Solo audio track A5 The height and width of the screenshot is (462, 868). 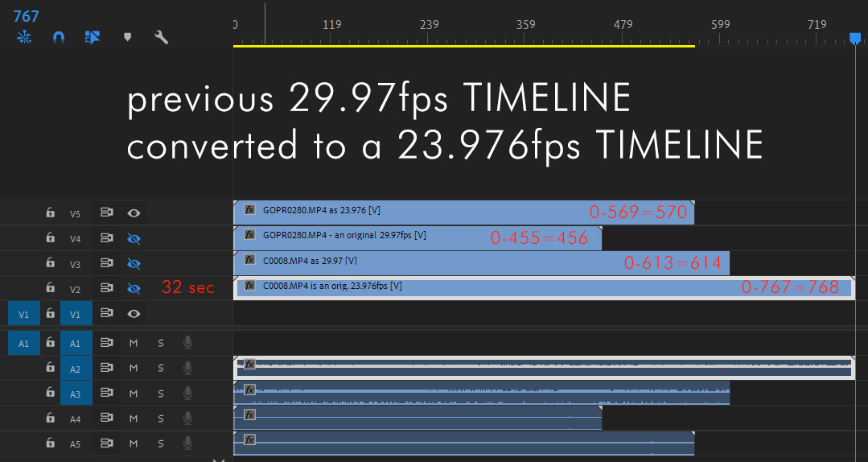(161, 443)
